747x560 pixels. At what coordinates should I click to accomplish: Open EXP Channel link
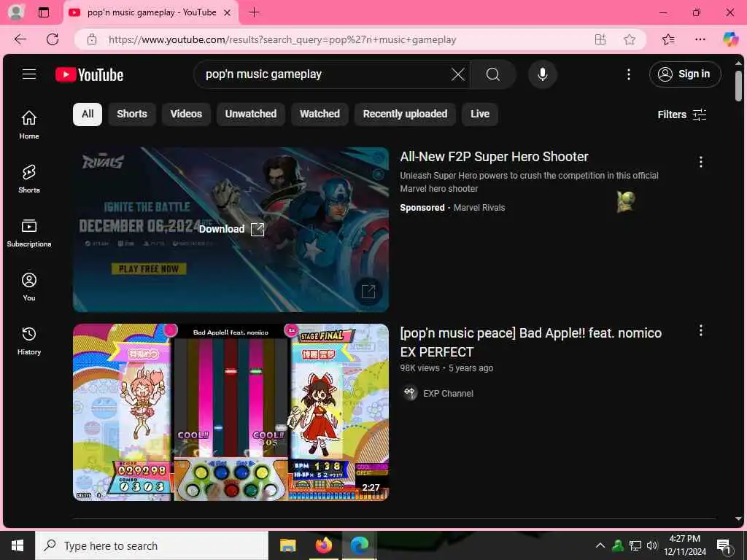click(x=449, y=393)
